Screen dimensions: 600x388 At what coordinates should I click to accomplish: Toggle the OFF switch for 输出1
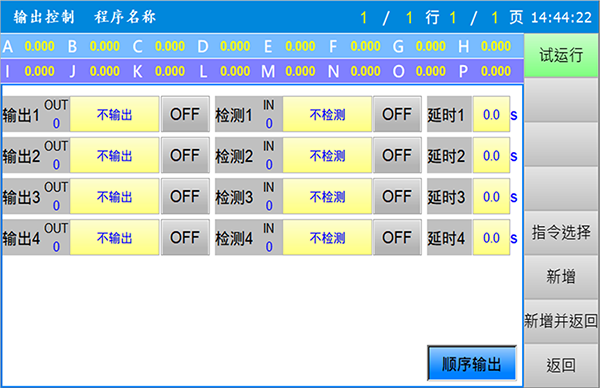click(185, 114)
